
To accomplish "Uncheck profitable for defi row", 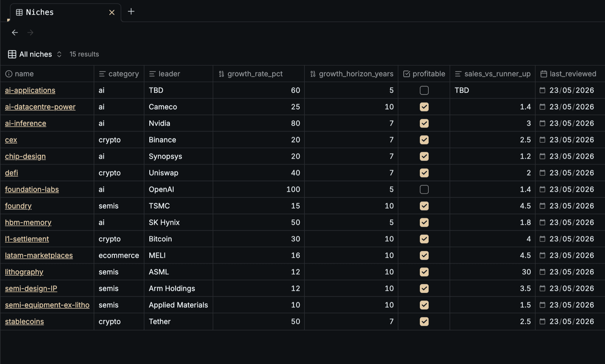I will tap(424, 173).
